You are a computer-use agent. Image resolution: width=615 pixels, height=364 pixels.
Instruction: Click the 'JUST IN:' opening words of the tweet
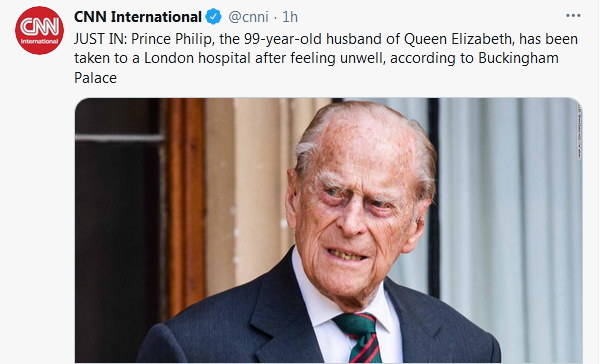tap(101, 39)
